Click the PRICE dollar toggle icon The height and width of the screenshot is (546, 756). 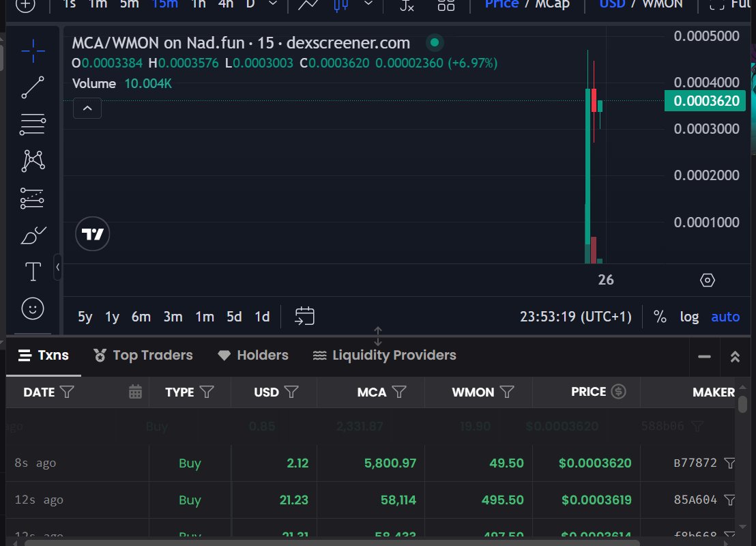coord(619,391)
